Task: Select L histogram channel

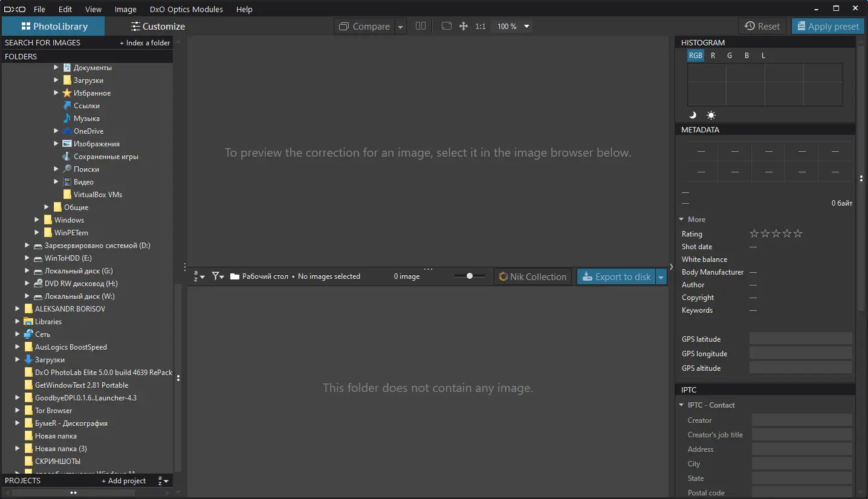Action: coord(763,56)
